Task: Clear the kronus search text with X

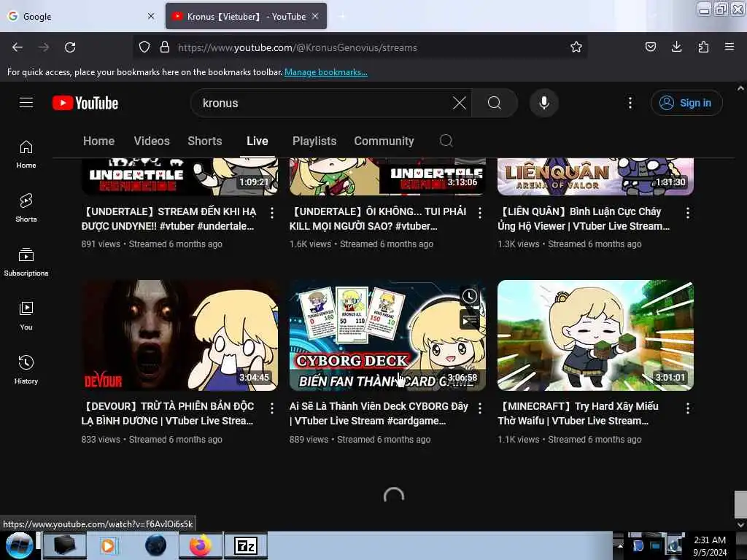Action: [460, 103]
